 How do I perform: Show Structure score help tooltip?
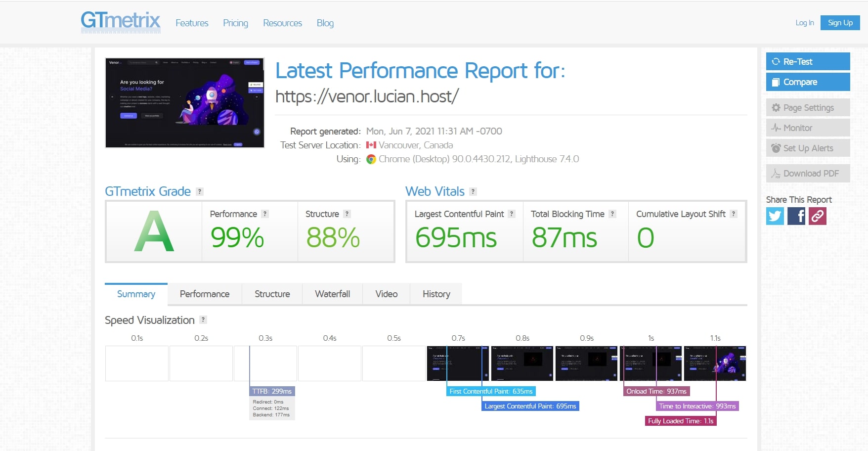(x=347, y=214)
